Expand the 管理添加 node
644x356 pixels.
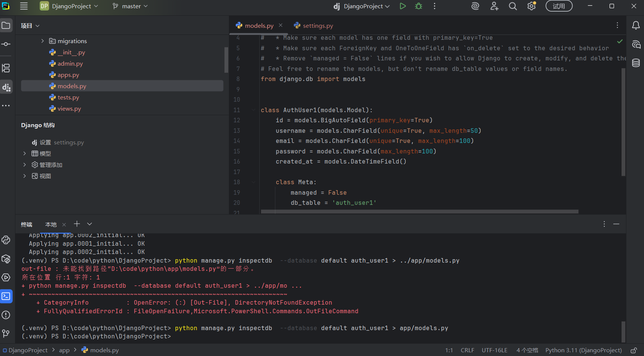(25, 165)
